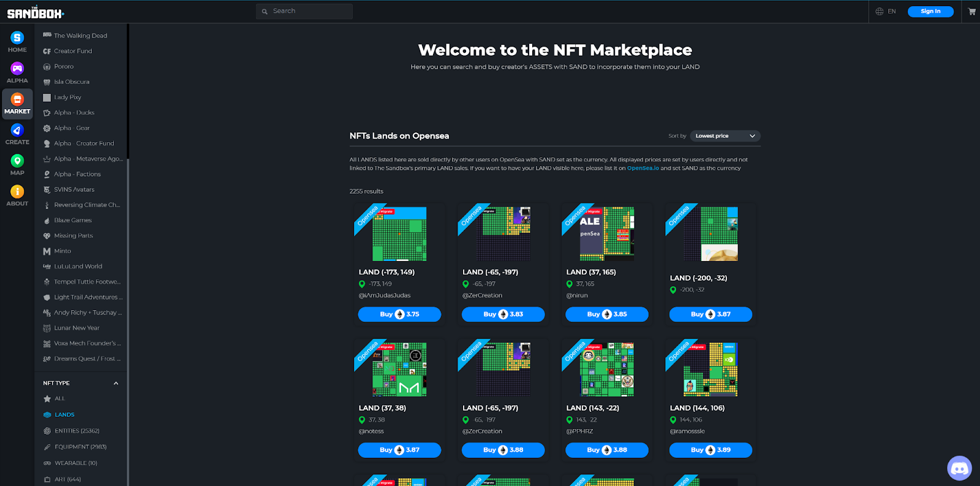Click the 144, 106 map location pin
Image resolution: width=980 pixels, height=486 pixels.
point(673,420)
